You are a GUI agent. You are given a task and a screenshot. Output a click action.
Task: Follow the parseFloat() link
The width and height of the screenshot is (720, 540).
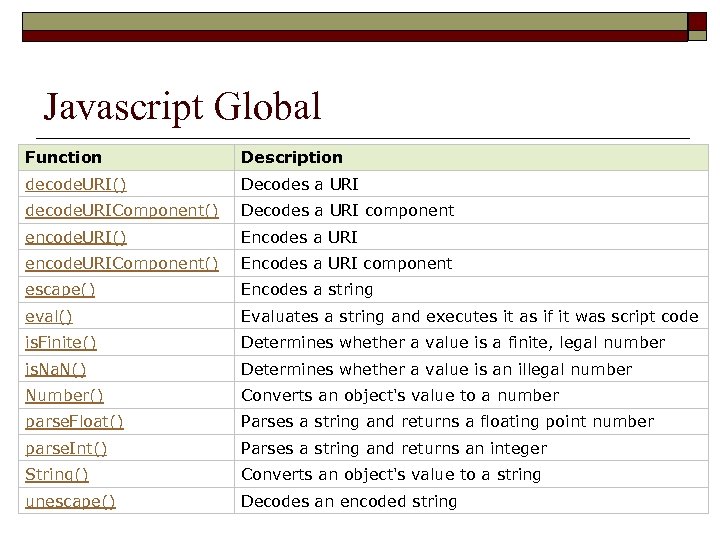pyautogui.click(x=74, y=421)
